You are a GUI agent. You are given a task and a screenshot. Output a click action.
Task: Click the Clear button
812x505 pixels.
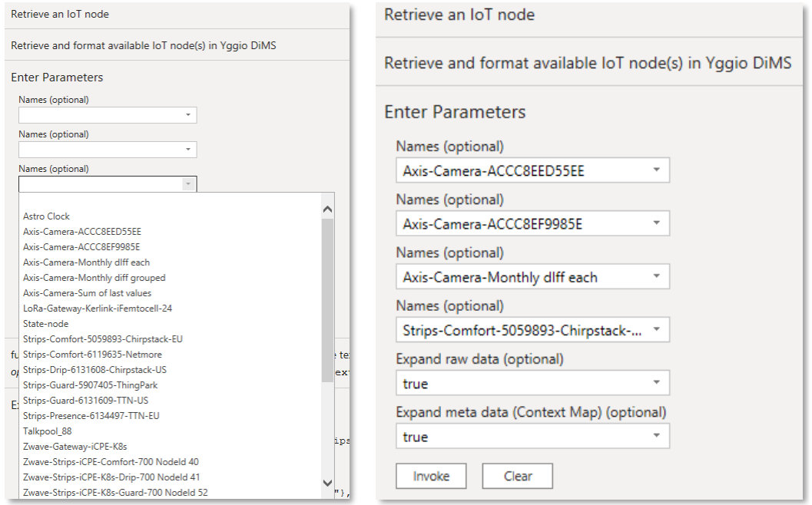coord(517,476)
